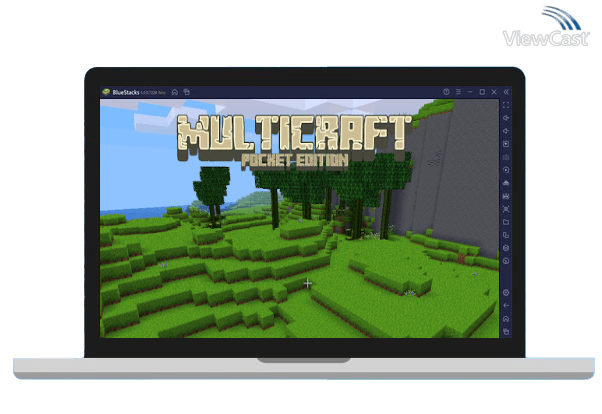Open the install APK sidebar icon
602x414 pixels.
pyautogui.click(x=506, y=183)
